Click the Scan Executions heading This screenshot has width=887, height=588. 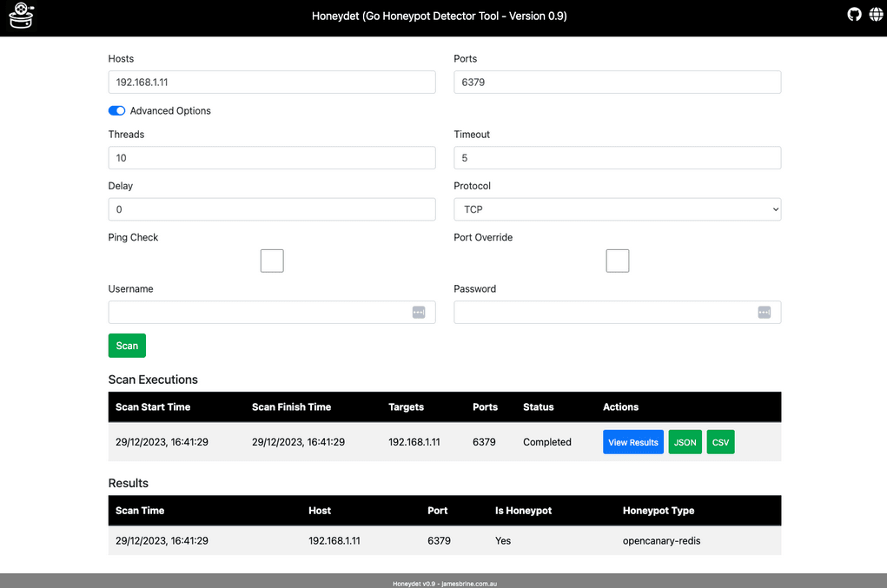point(153,380)
